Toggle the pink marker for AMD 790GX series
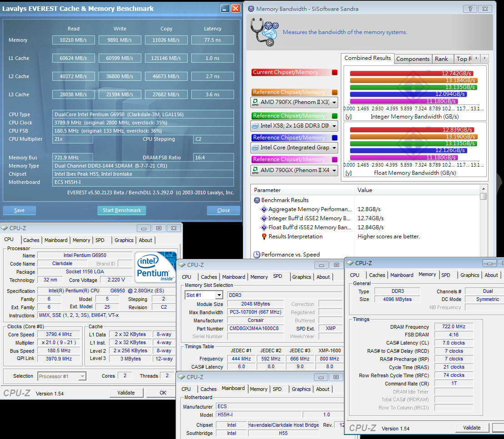This screenshot has height=439, width=504. [334, 159]
